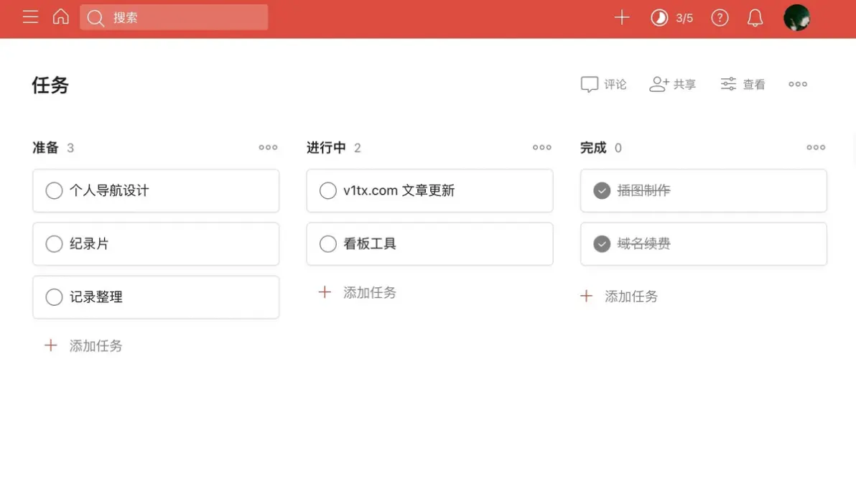Open the hamburger menu sidebar
856x504 pixels.
[31, 17]
